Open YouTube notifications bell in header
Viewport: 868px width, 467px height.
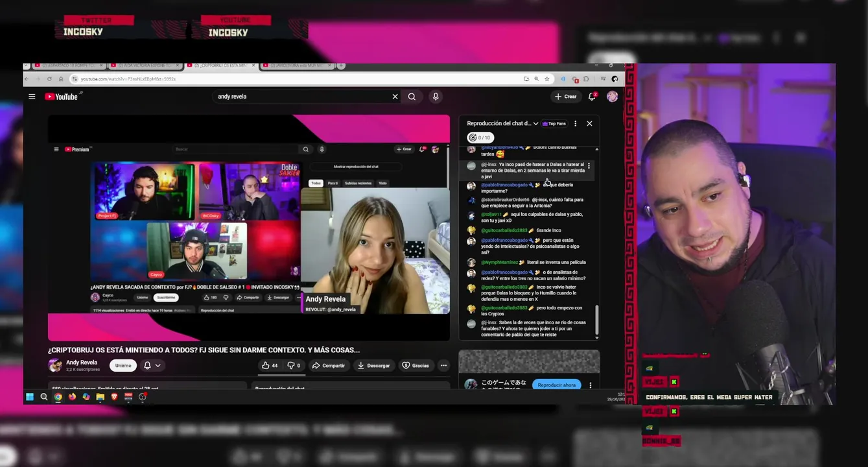pos(592,97)
